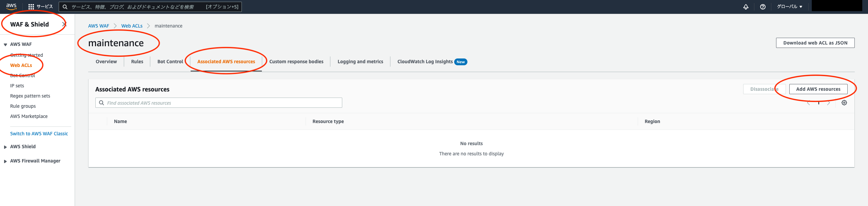Switch to the Rules tab

click(137, 62)
